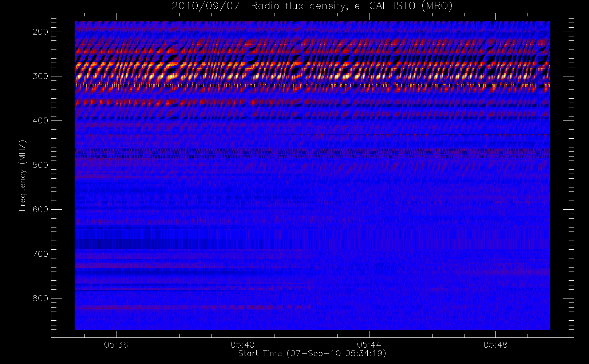Click the 05:36 time tick label
Image resolution: width=589 pixels, height=364 pixels.
116,344
